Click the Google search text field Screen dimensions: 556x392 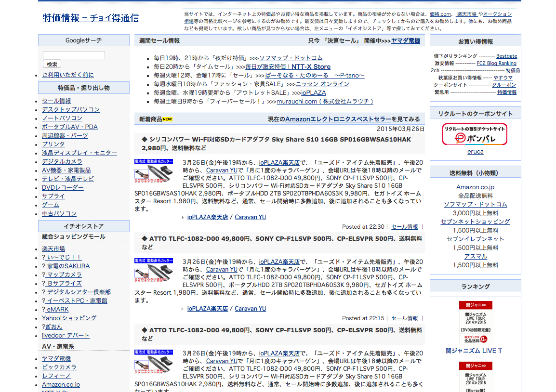pyautogui.click(x=74, y=55)
